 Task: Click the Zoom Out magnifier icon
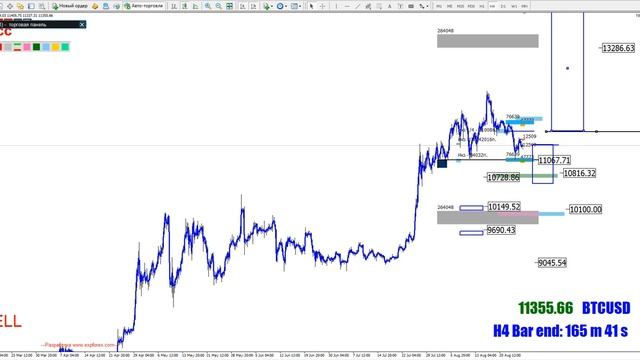pyautogui.click(x=218, y=6)
